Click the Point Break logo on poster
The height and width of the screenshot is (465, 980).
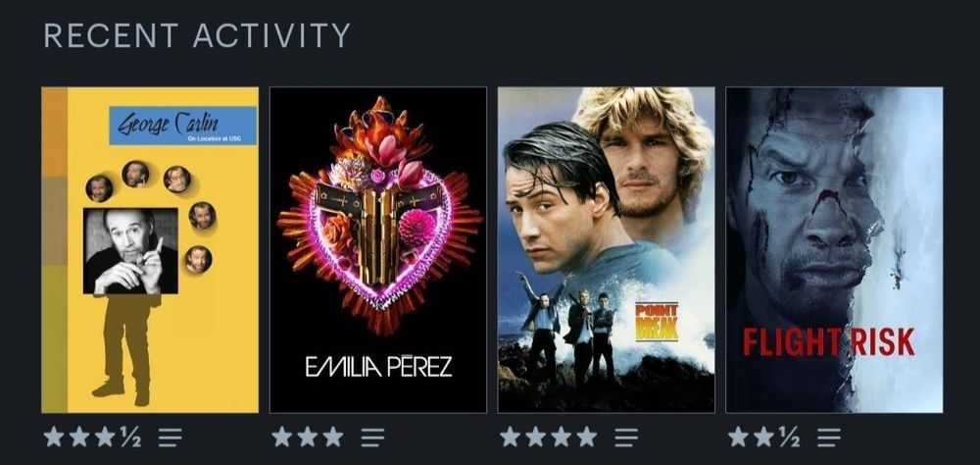click(x=657, y=322)
